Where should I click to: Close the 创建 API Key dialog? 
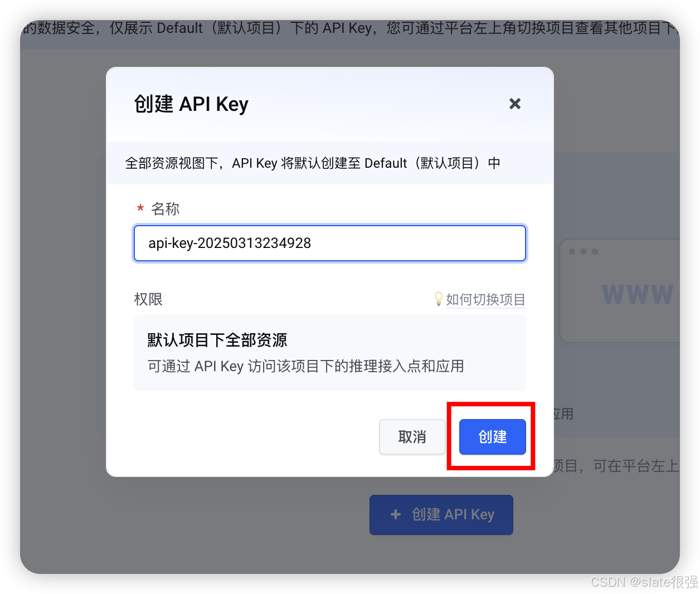(515, 104)
